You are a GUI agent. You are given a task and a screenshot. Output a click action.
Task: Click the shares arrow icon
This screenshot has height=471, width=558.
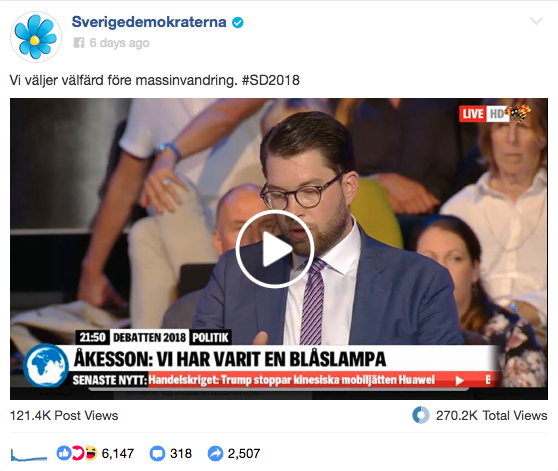tap(215, 453)
